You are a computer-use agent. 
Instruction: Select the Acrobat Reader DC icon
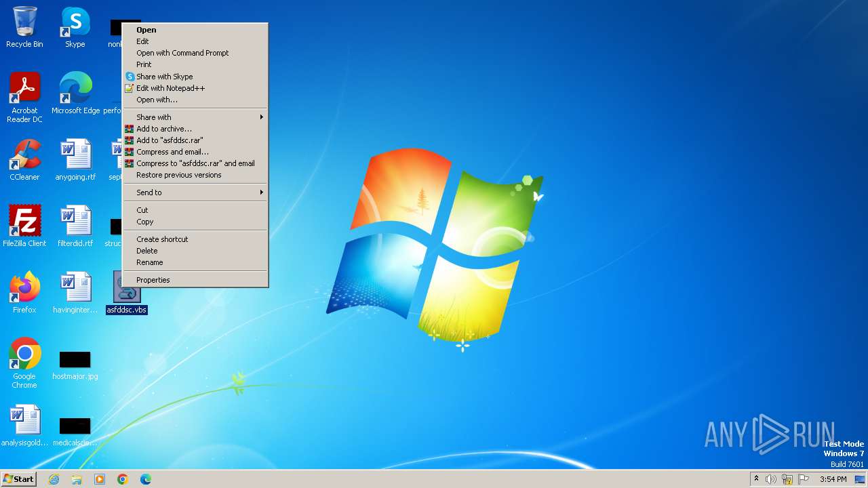click(24, 97)
